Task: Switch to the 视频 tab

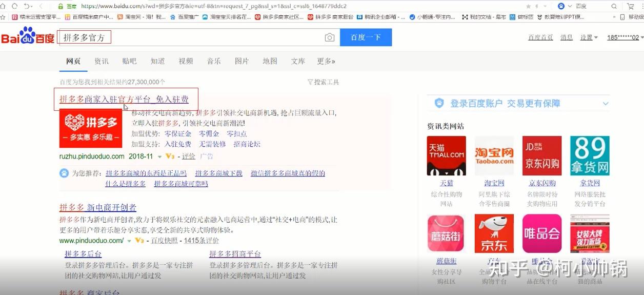Action: [186, 61]
